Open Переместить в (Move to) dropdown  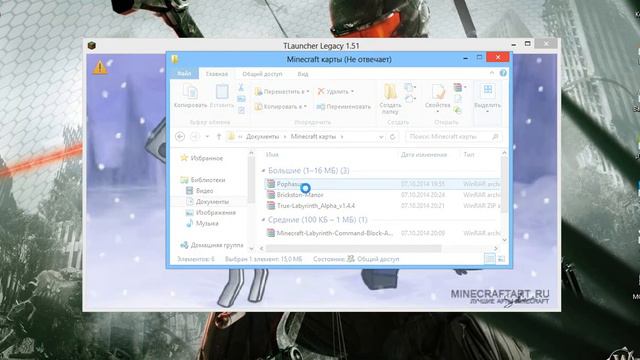point(282,91)
